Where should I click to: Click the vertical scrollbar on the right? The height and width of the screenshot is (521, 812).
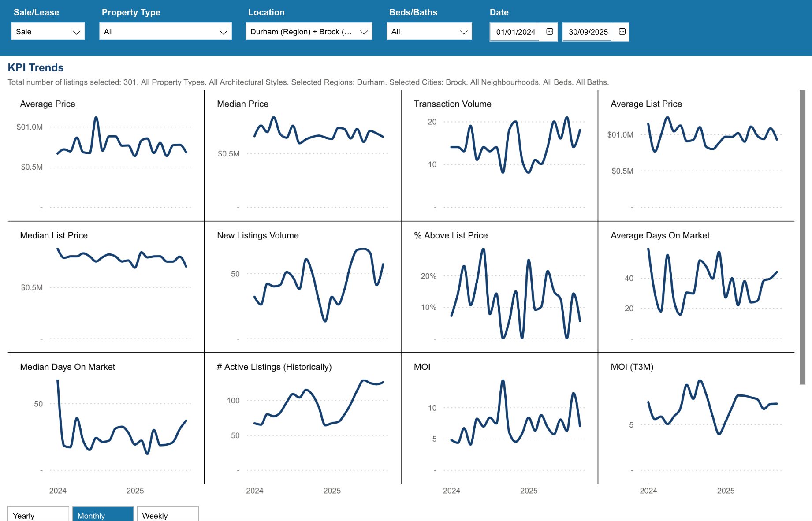coord(802,237)
